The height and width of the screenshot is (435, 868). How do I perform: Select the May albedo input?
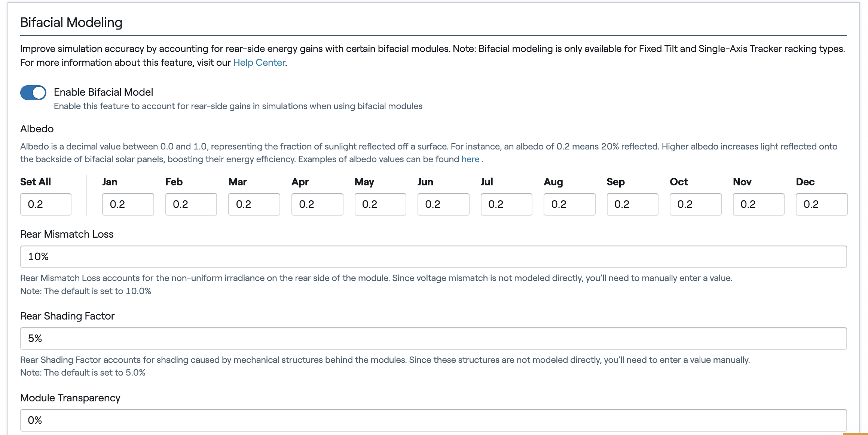click(x=380, y=204)
